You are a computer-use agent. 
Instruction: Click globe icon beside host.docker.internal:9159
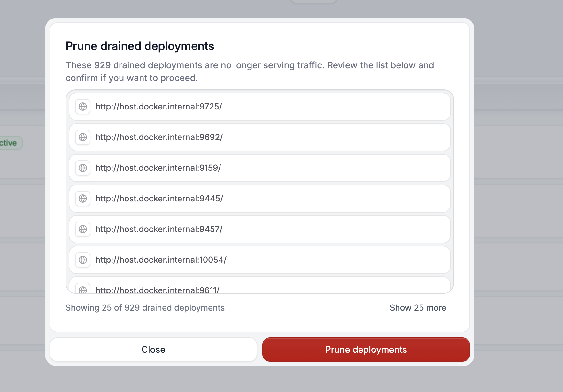coord(83,168)
